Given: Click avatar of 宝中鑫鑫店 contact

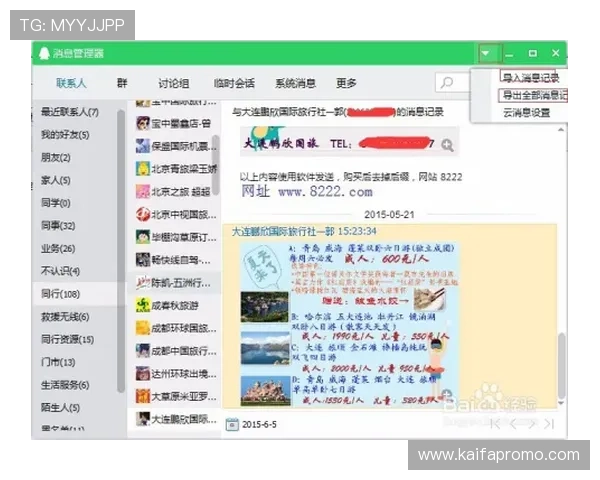Looking at the screenshot, I should pyautogui.click(x=143, y=123).
